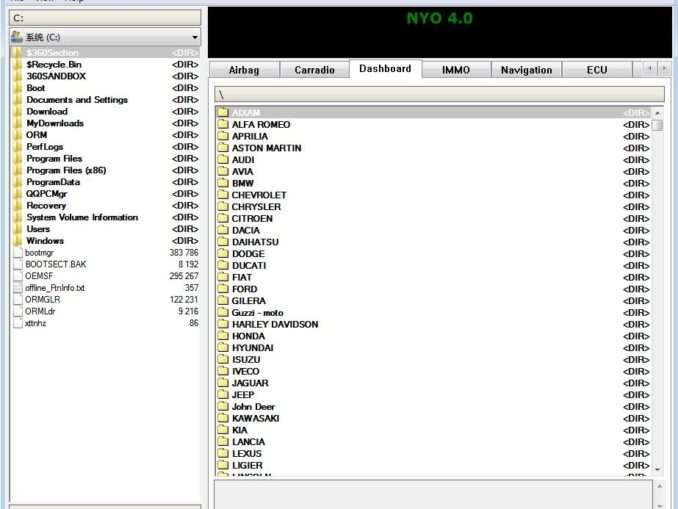
Task: Click the ORMLdr file icon
Action: tap(18, 311)
